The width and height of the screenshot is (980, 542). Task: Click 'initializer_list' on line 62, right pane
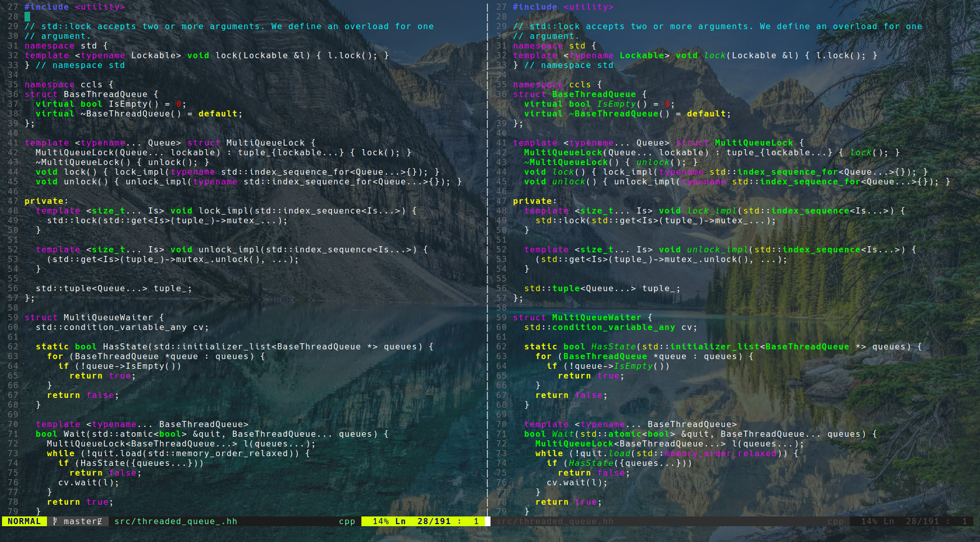pyautogui.click(x=715, y=346)
